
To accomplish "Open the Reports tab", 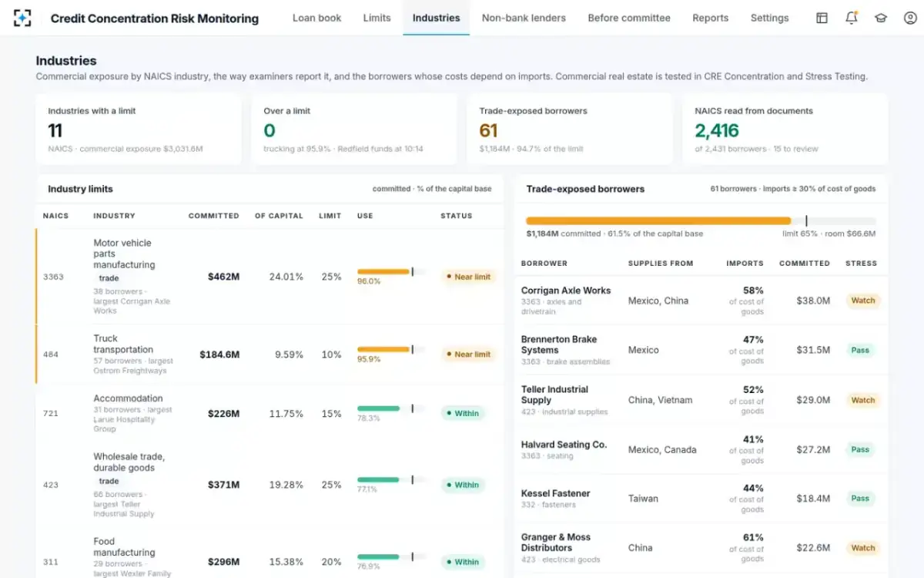I will pyautogui.click(x=711, y=18).
